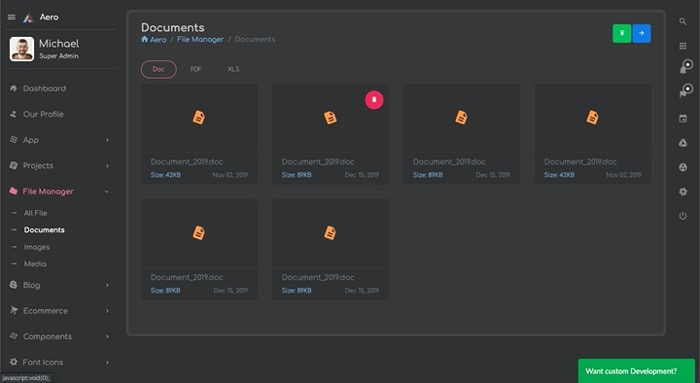The image size is (700, 383).
Task: Open the settings gear in right sidebar
Action: 683,192
